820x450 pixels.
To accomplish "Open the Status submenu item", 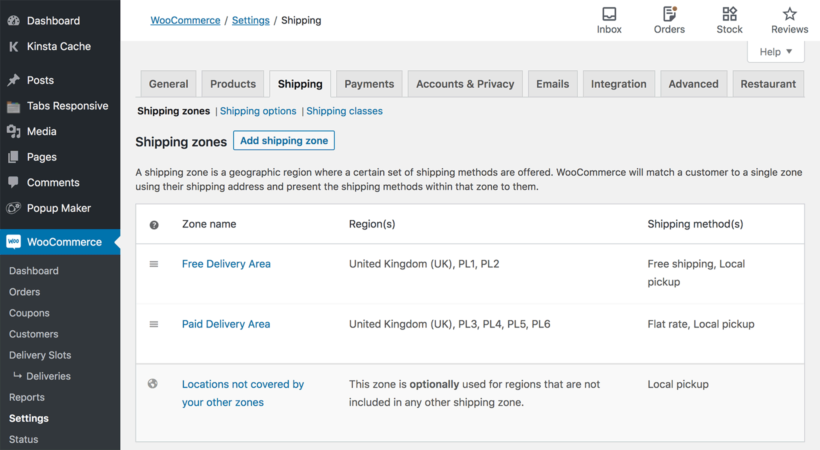I will coord(23,439).
